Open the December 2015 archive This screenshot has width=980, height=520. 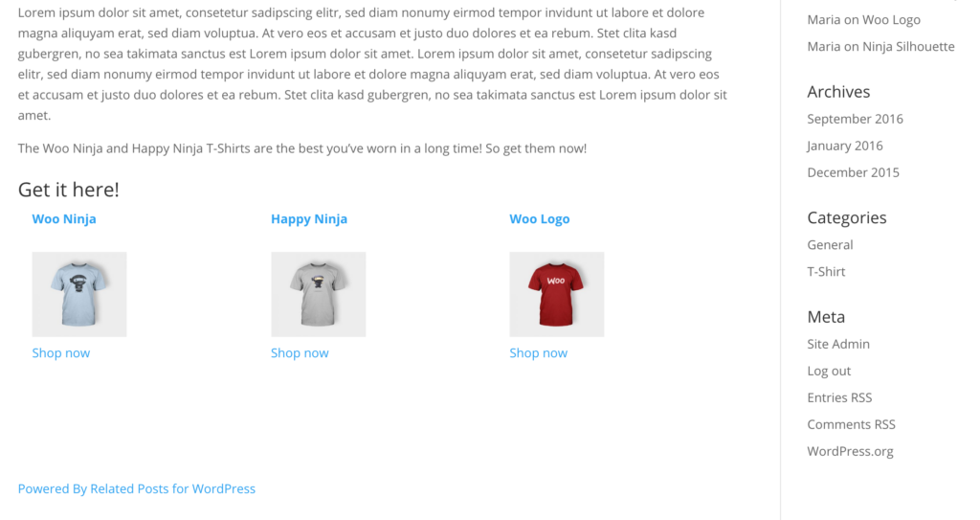(x=853, y=172)
